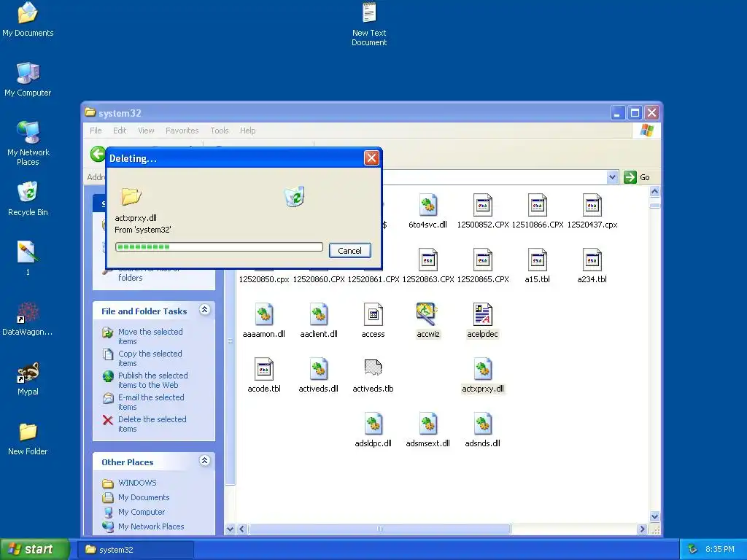Click the taskbar clock showing 8:35 PM

click(x=719, y=549)
